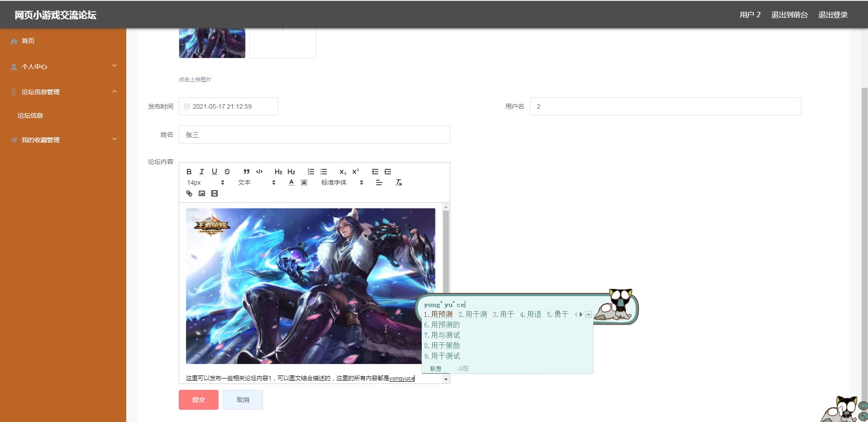The height and width of the screenshot is (422, 868).
Task: Expand the 个人中心 sidebar menu
Action: (63, 67)
